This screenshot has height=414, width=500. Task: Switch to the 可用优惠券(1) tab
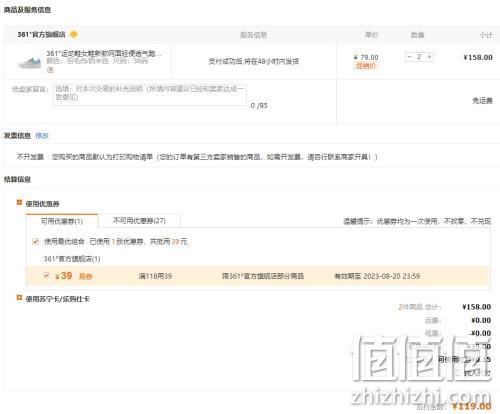pyautogui.click(x=62, y=221)
